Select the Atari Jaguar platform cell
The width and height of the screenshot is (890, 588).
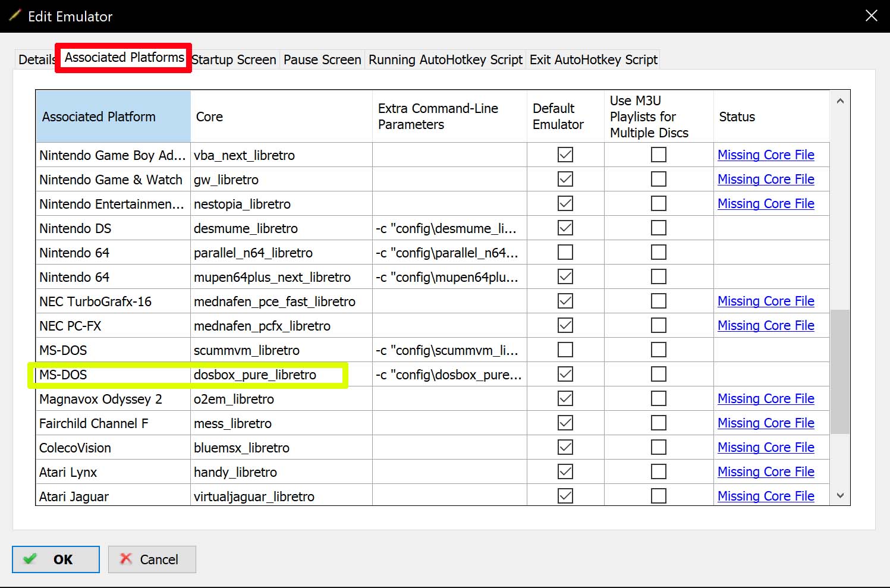click(113, 495)
